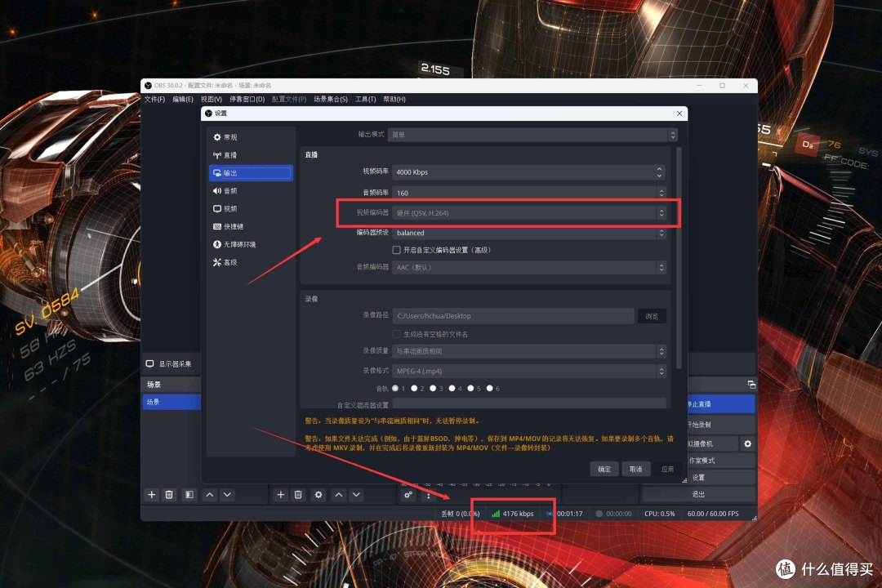882x588 pixels.
Task: Delete selected scene with trash icon
Action: tap(169, 495)
